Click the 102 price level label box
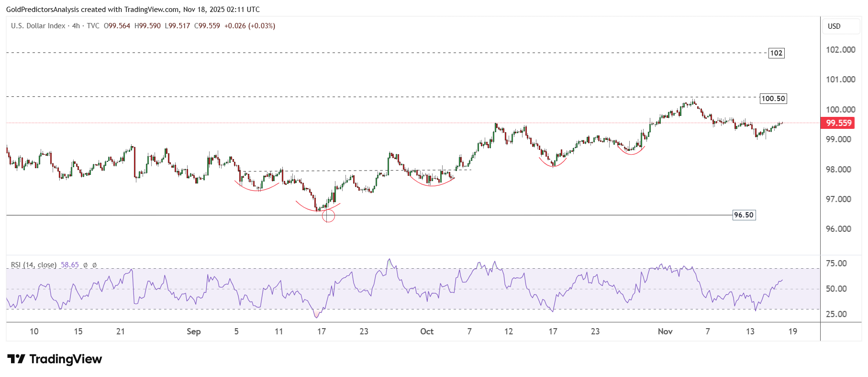The height and width of the screenshot is (377, 868). pos(776,53)
